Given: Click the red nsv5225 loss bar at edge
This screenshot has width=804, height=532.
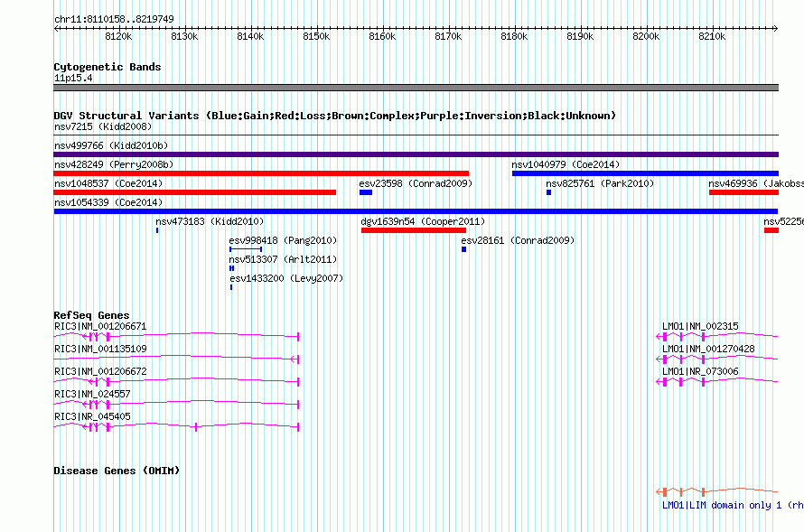Looking at the screenshot, I should 771,230.
